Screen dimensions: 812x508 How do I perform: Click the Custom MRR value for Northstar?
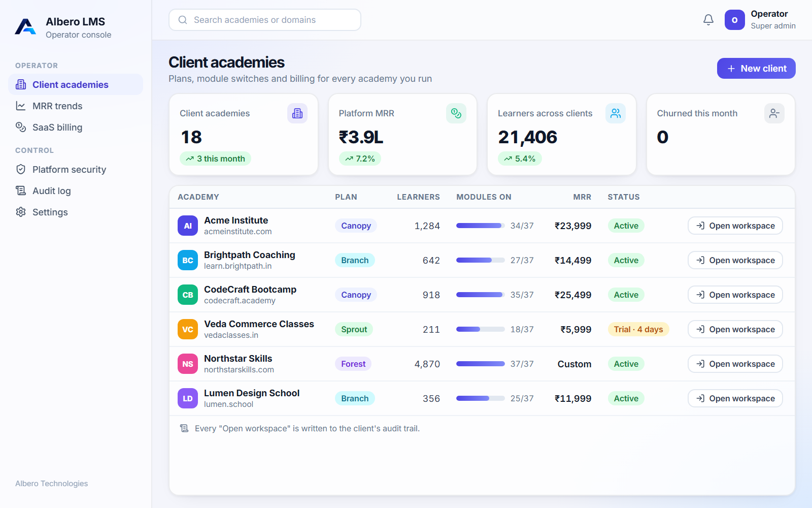click(574, 364)
